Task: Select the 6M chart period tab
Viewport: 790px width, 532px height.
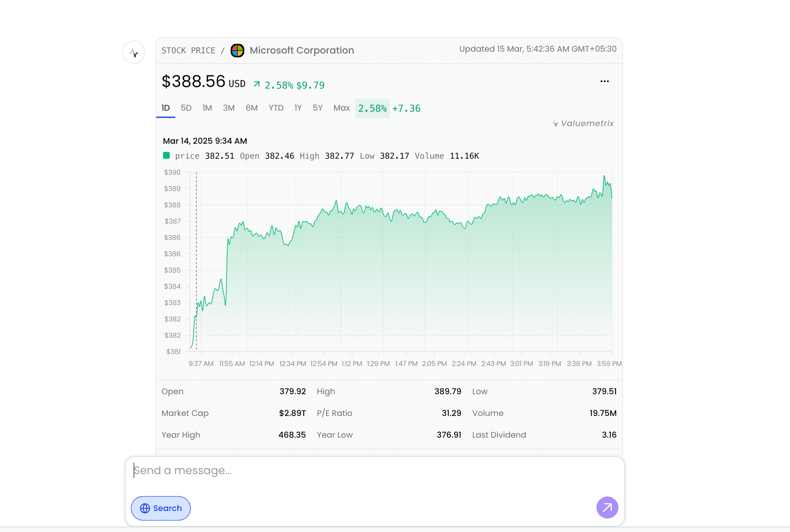Action: [x=251, y=108]
